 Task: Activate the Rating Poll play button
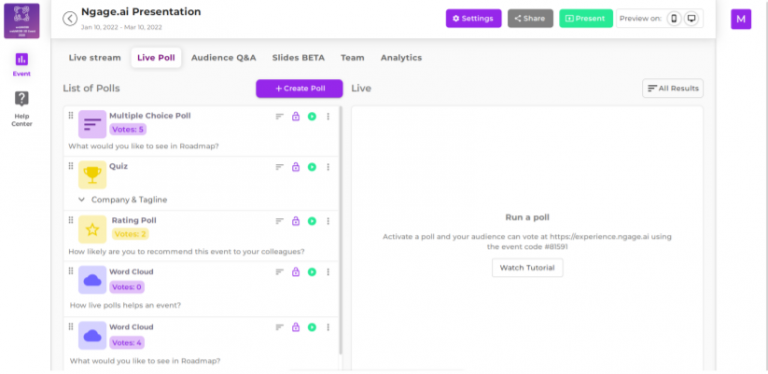tap(312, 221)
